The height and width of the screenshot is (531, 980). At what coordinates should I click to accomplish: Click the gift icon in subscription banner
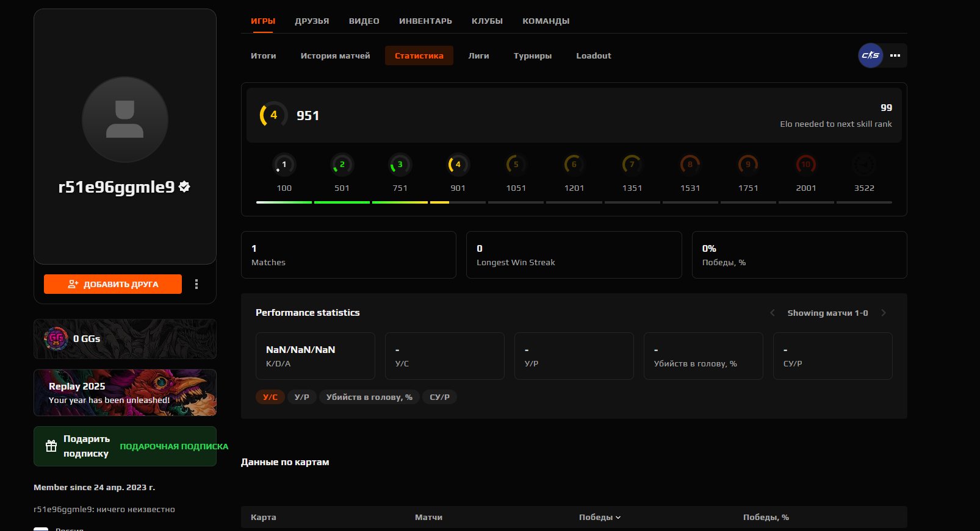pyautogui.click(x=51, y=446)
